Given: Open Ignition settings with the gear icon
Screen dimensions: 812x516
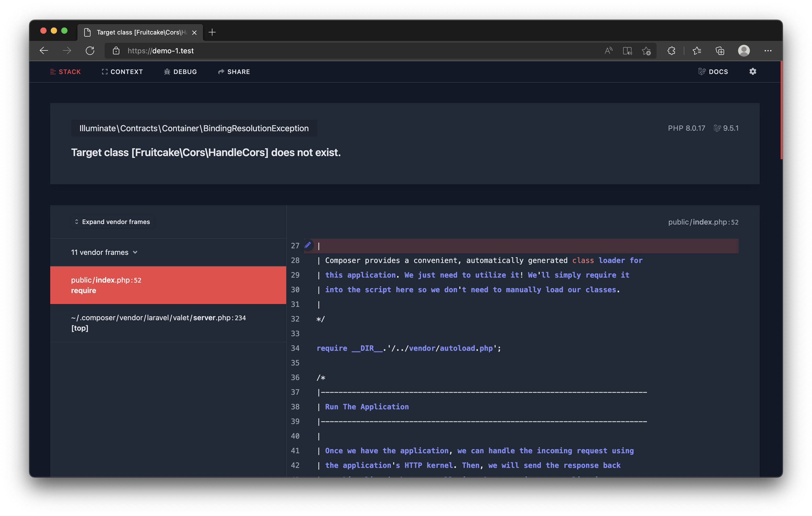Looking at the screenshot, I should 752,71.
